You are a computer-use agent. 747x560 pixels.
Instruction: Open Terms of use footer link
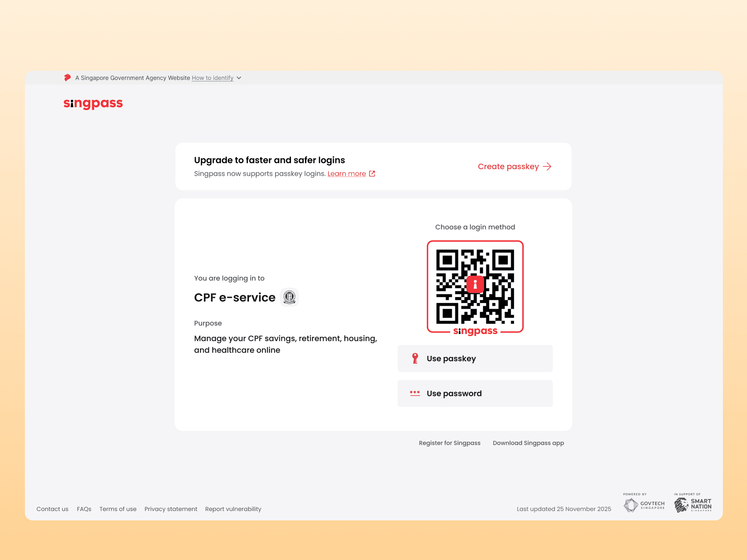[118, 509]
